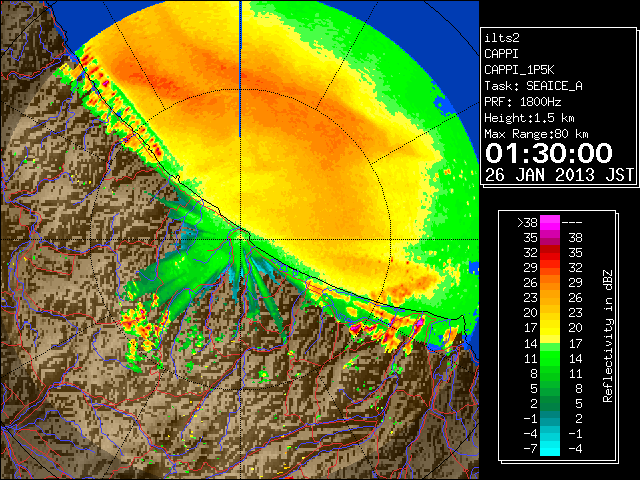Pick the cyan swatch at the legend bottom
Screen dimensions: 640x480
[x=550, y=448]
